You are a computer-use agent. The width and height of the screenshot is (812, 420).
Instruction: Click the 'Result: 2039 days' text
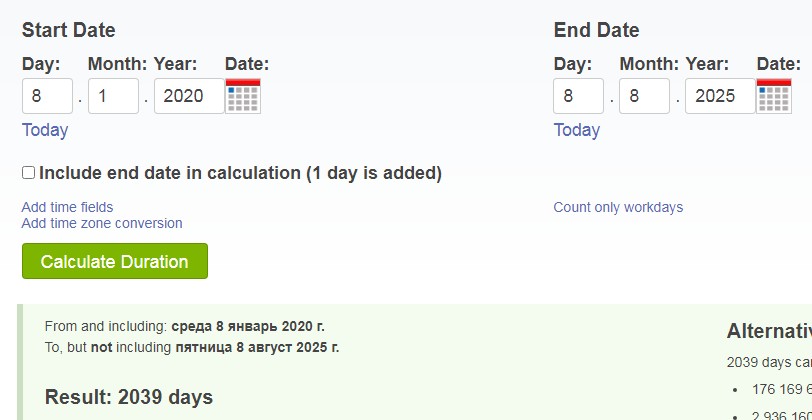coord(129,397)
